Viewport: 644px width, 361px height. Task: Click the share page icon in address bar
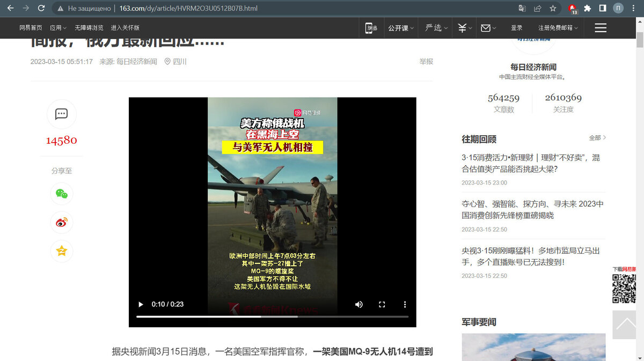[537, 9]
